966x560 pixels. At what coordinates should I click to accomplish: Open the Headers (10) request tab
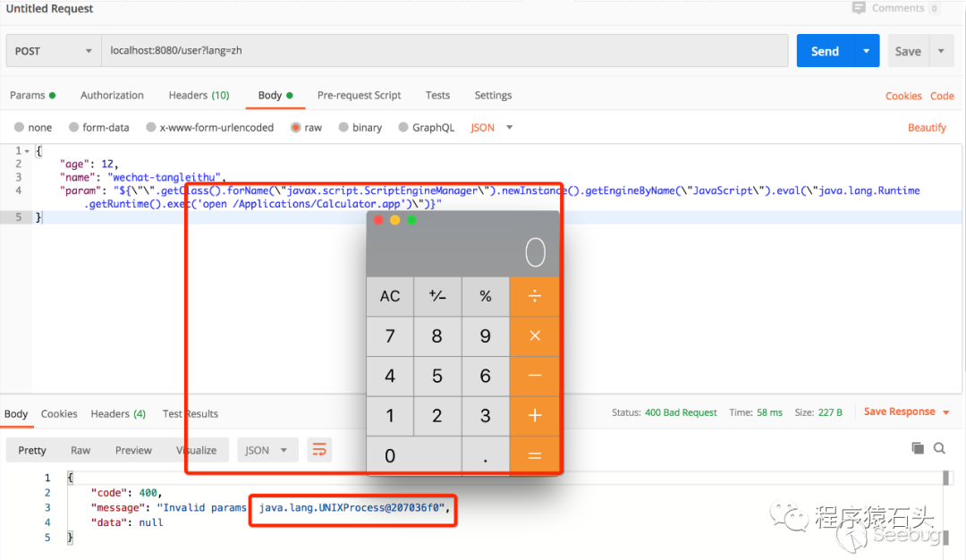pos(199,96)
